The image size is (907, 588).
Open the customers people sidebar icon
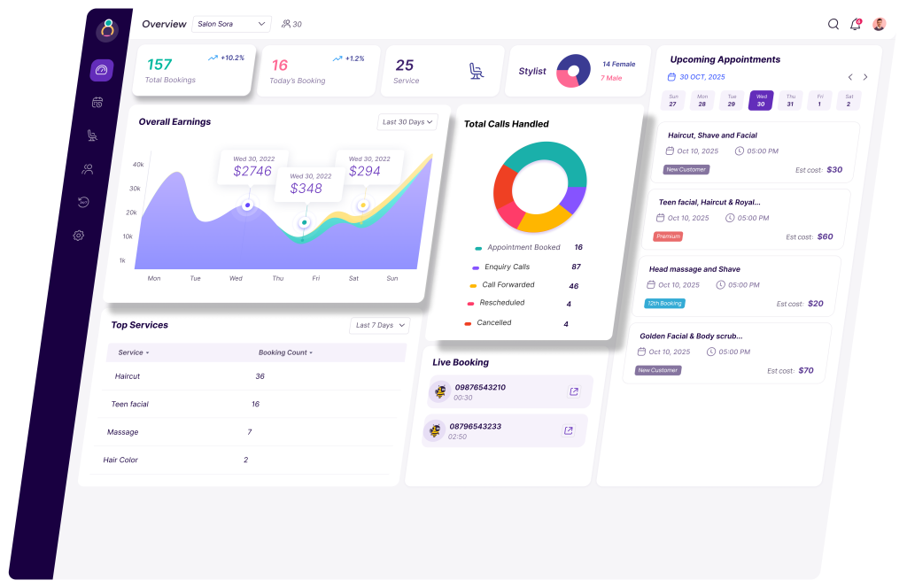point(88,168)
